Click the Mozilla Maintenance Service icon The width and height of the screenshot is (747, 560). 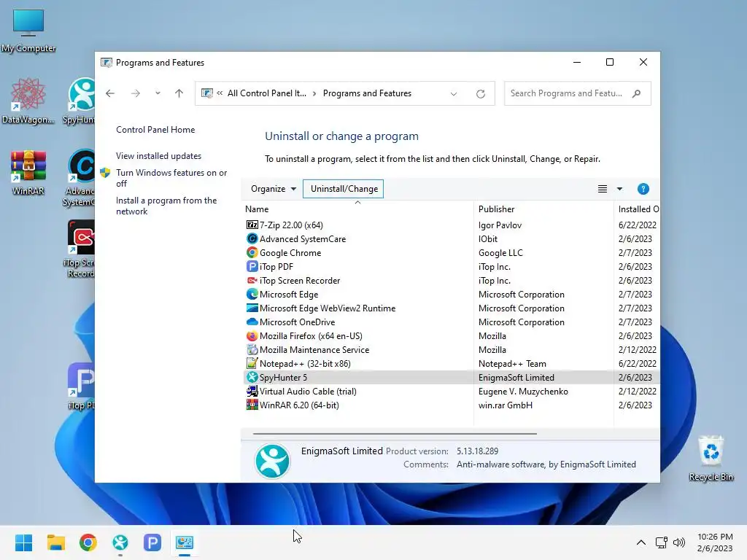252,349
